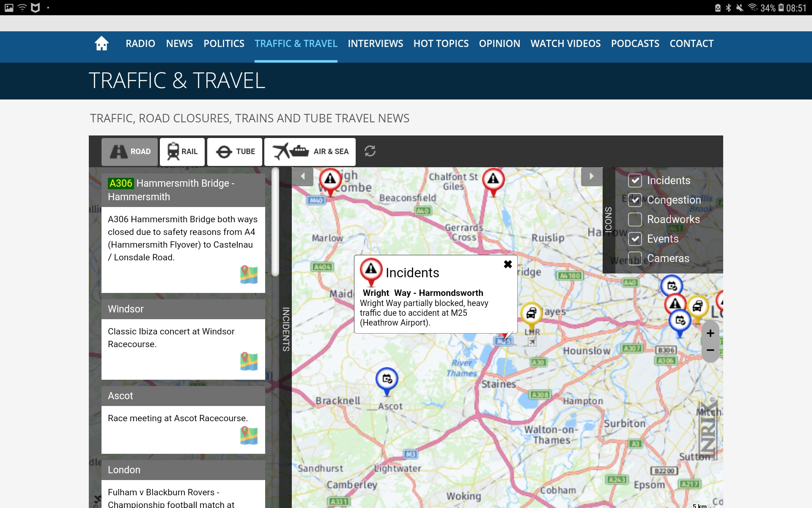Open the WATCH VIDEOS page
The height and width of the screenshot is (508, 812).
(565, 44)
